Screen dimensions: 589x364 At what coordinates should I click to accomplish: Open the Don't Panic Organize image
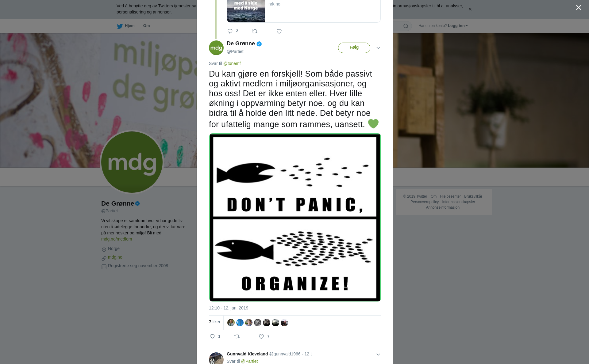pyautogui.click(x=295, y=218)
